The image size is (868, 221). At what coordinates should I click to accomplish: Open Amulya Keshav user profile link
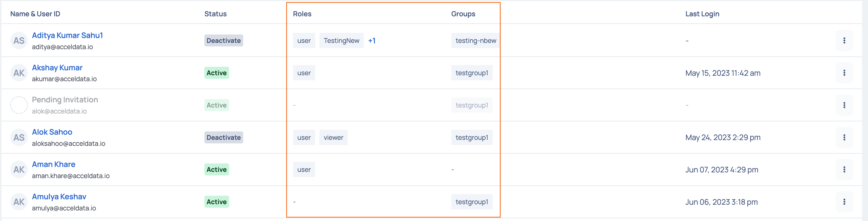pos(59,197)
